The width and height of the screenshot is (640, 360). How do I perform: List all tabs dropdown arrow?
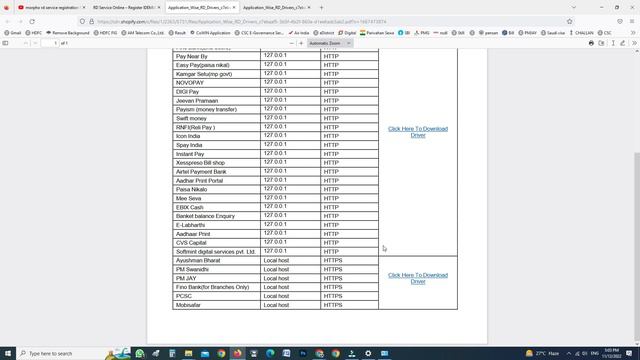[573, 7]
